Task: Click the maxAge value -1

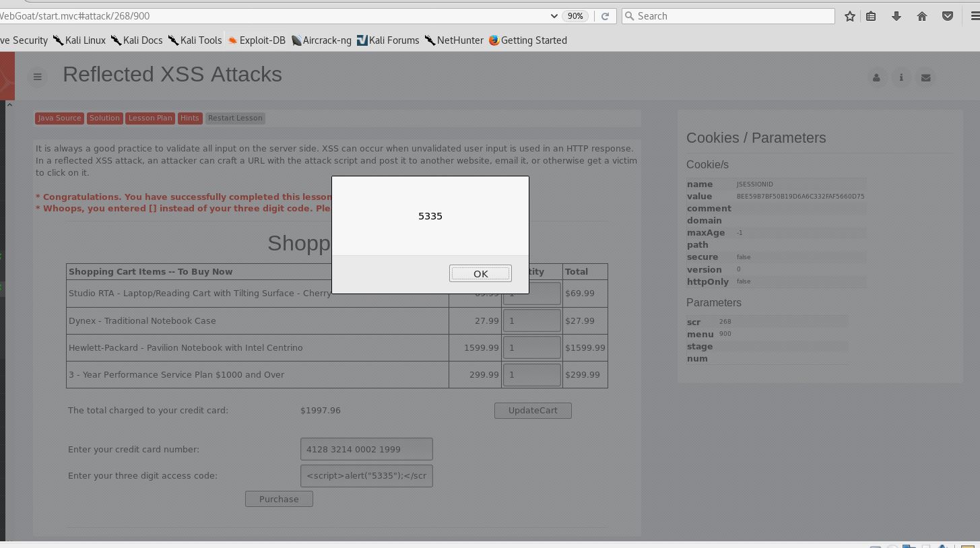Action: pyautogui.click(x=739, y=232)
